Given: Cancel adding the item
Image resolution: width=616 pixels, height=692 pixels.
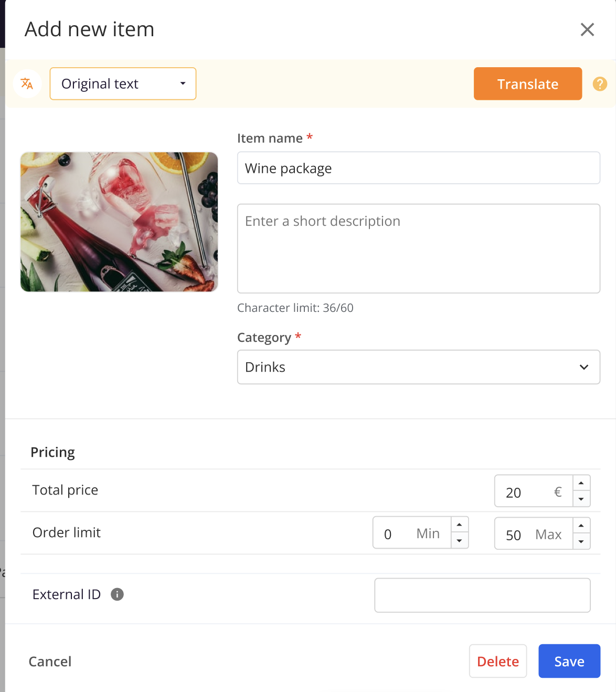Looking at the screenshot, I should pyautogui.click(x=50, y=662).
